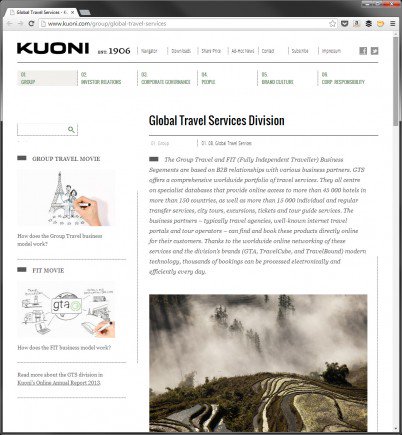Viewport: 402px width, 435px height.
Task: Click the vertical scrollbar thumb
Action: 396,80
